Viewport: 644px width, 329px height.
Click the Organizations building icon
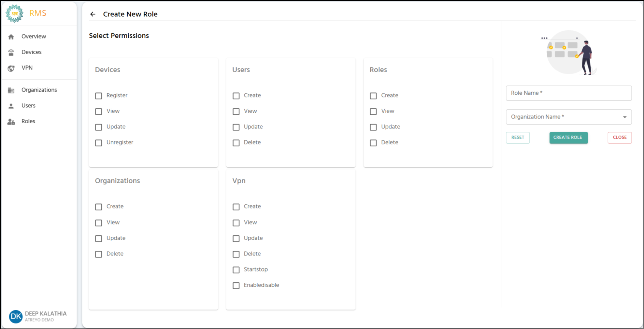coord(11,90)
